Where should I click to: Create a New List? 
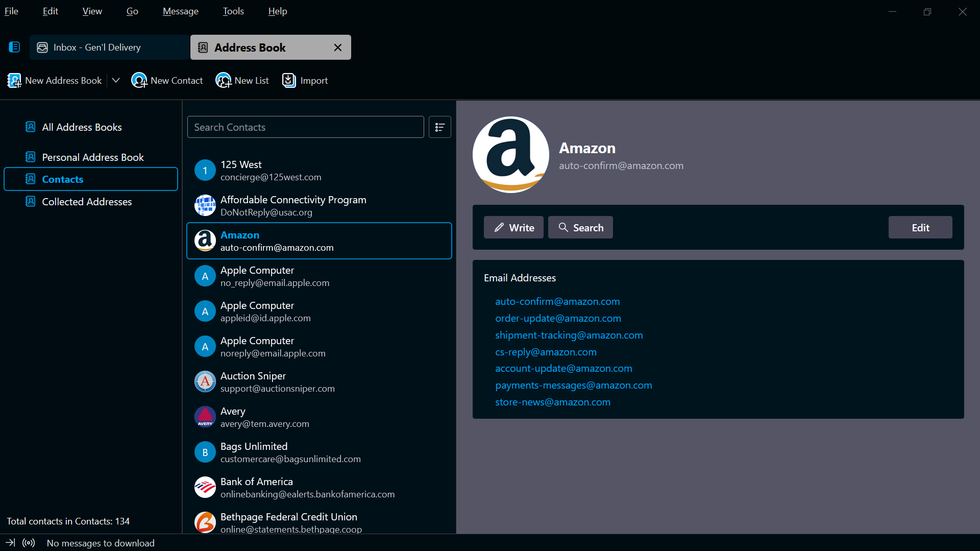click(x=242, y=80)
